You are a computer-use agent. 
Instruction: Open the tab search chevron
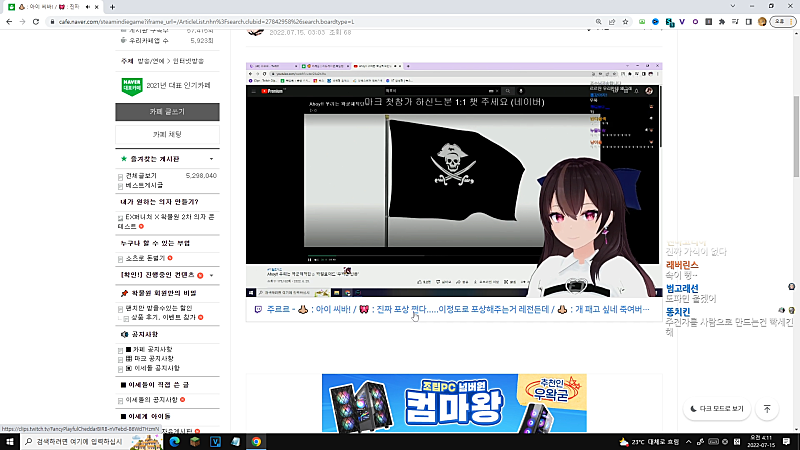point(733,7)
